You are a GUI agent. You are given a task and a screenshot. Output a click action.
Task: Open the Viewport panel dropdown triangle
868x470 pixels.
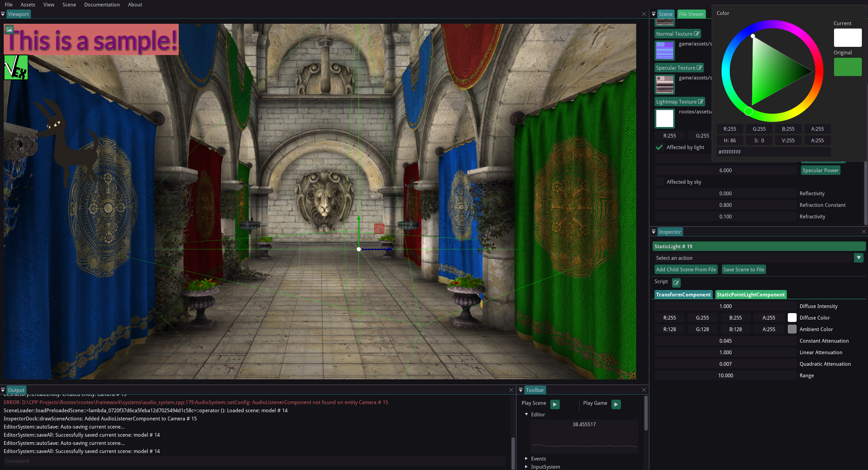click(x=3, y=14)
